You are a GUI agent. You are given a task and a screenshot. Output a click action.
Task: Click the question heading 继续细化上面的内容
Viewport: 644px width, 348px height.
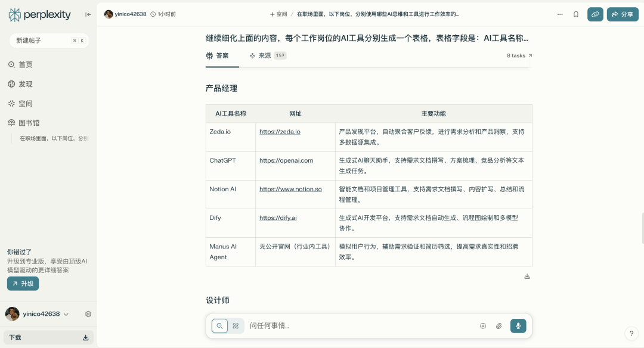coord(367,38)
